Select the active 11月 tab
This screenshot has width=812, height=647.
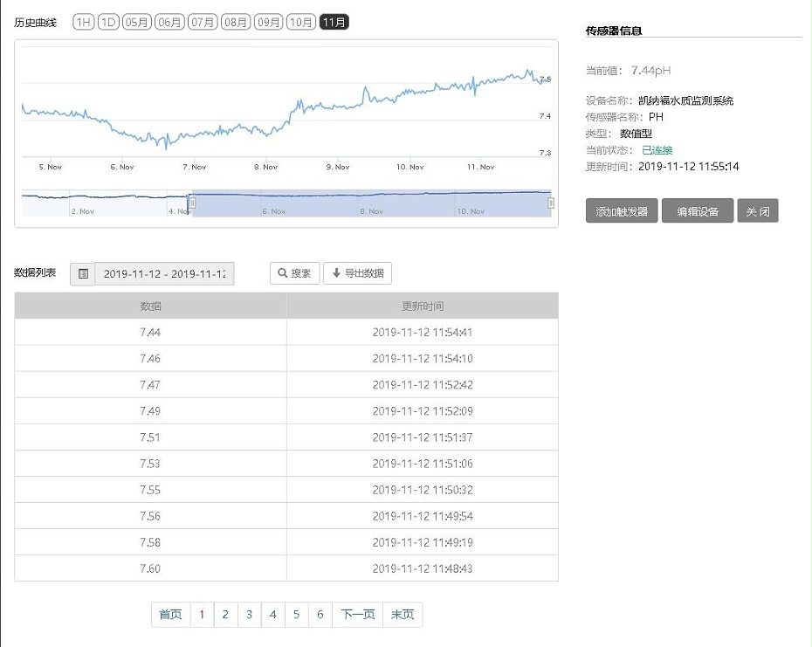pos(334,23)
